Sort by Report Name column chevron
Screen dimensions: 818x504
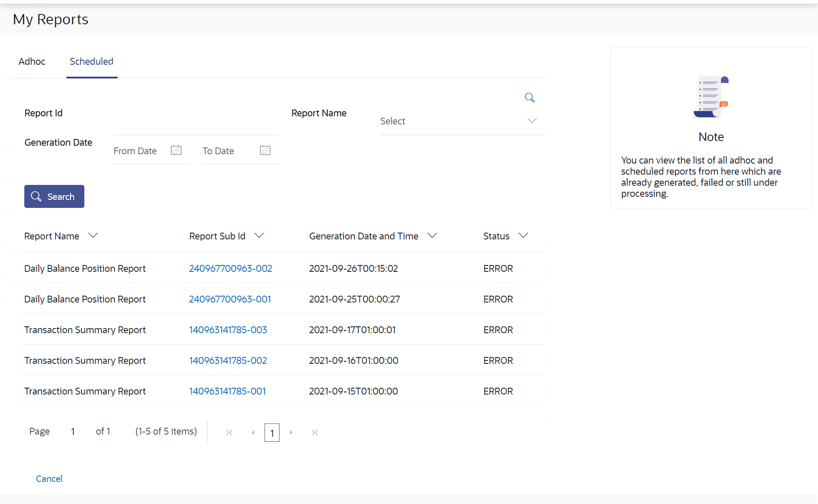coord(93,235)
